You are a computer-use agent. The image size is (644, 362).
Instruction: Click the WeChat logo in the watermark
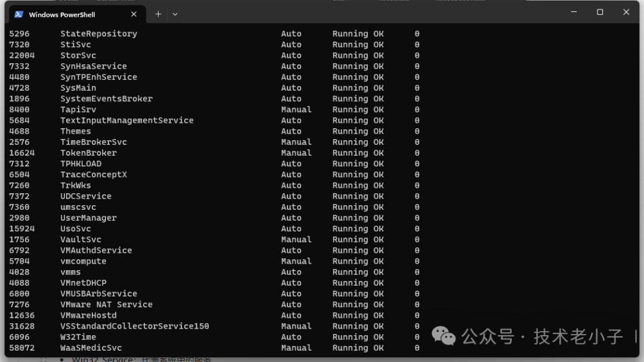(x=443, y=336)
